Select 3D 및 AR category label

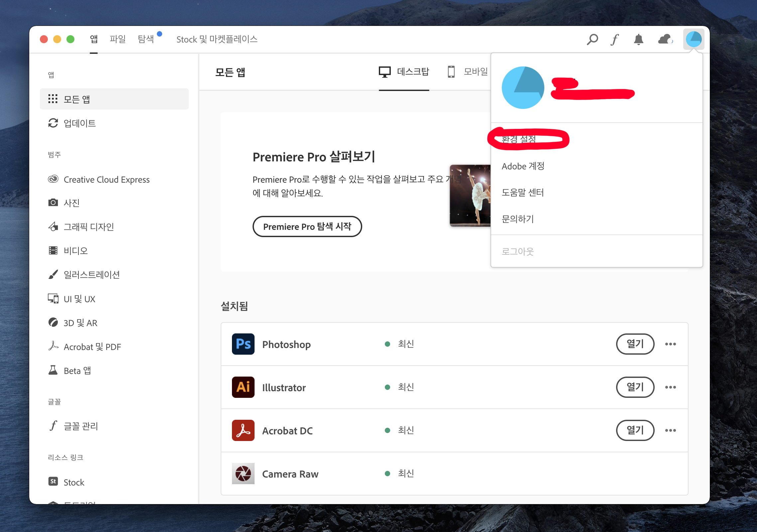tap(80, 322)
